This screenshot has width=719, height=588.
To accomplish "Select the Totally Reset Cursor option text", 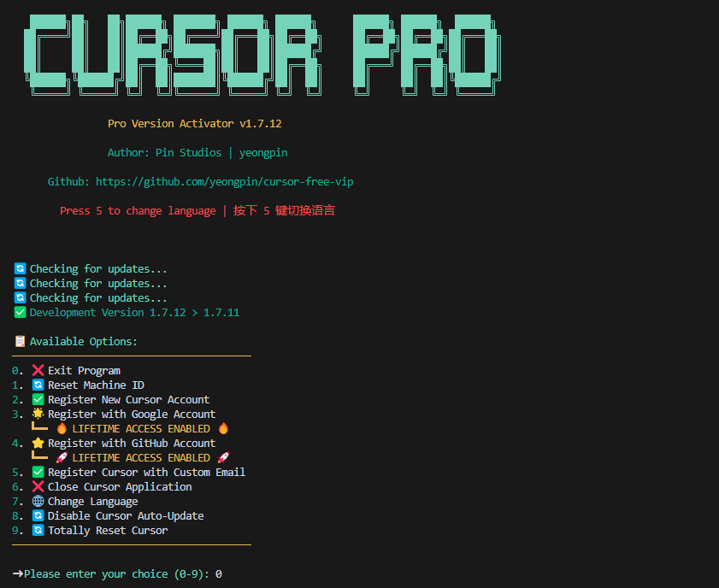I will point(108,531).
